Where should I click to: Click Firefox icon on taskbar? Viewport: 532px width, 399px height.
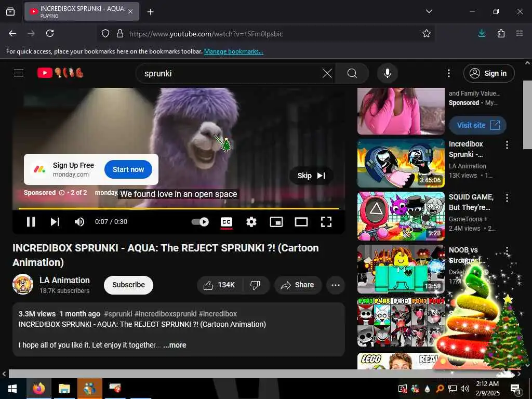pos(39,389)
